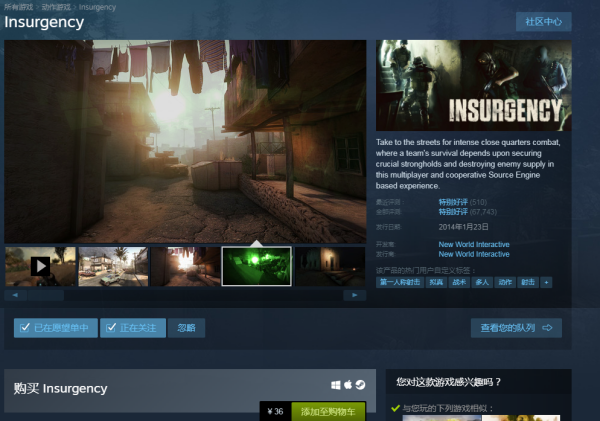
Task: Select the 动作 tag
Action: coord(505,282)
